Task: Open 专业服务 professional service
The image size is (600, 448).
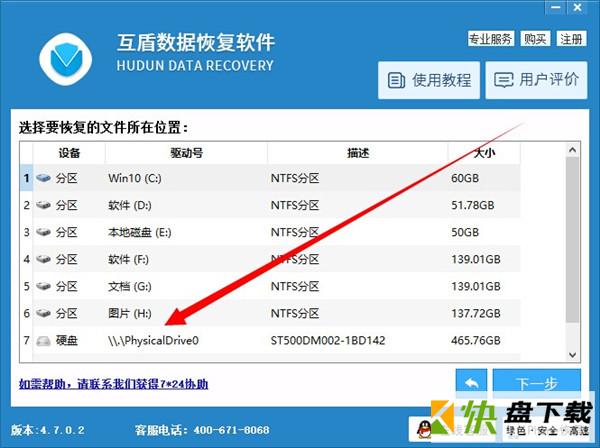Action: tap(491, 39)
